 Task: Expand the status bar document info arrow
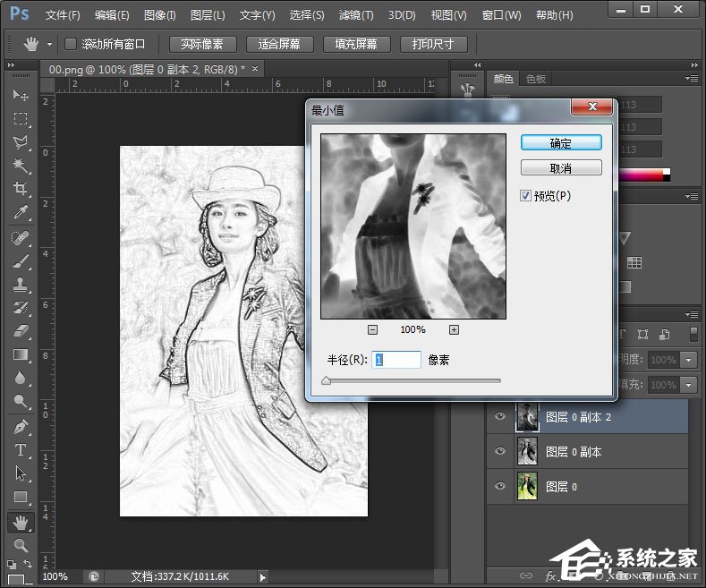click(262, 577)
